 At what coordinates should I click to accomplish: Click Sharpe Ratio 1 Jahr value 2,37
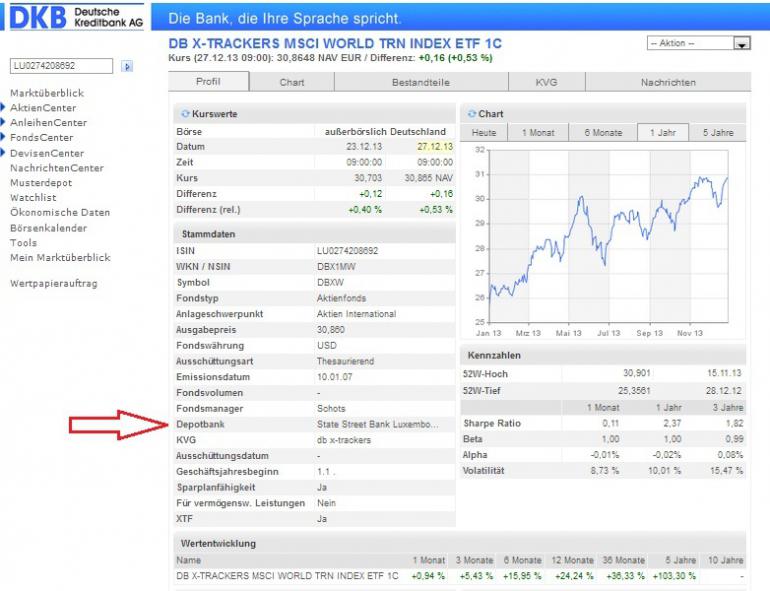[x=672, y=423]
